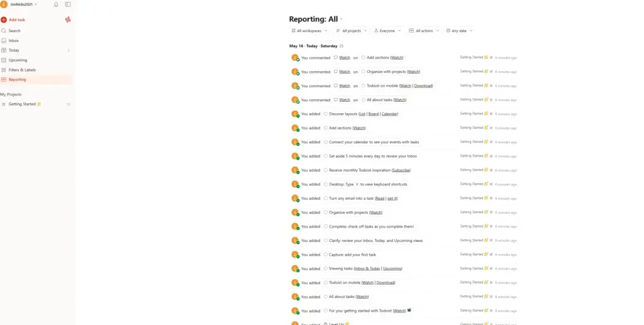Open the All projects filter

pyautogui.click(x=351, y=31)
